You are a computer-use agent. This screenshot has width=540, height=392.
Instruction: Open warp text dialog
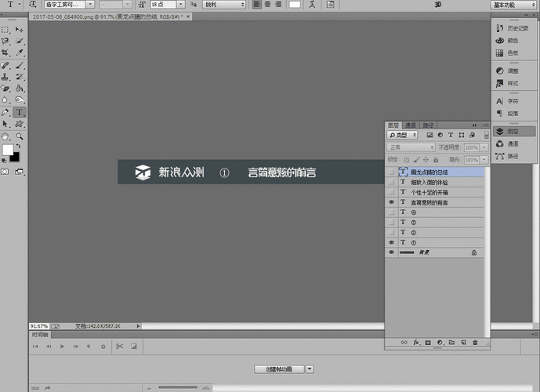[312, 5]
